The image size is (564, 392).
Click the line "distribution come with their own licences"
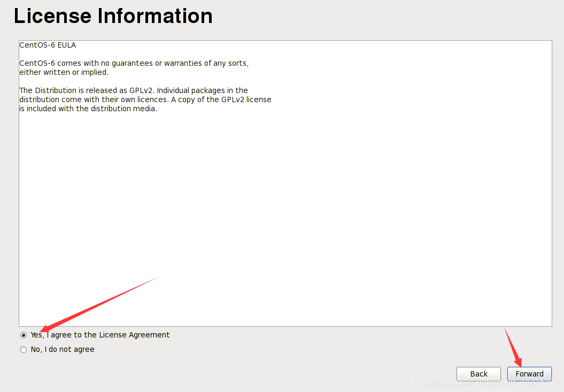145,99
